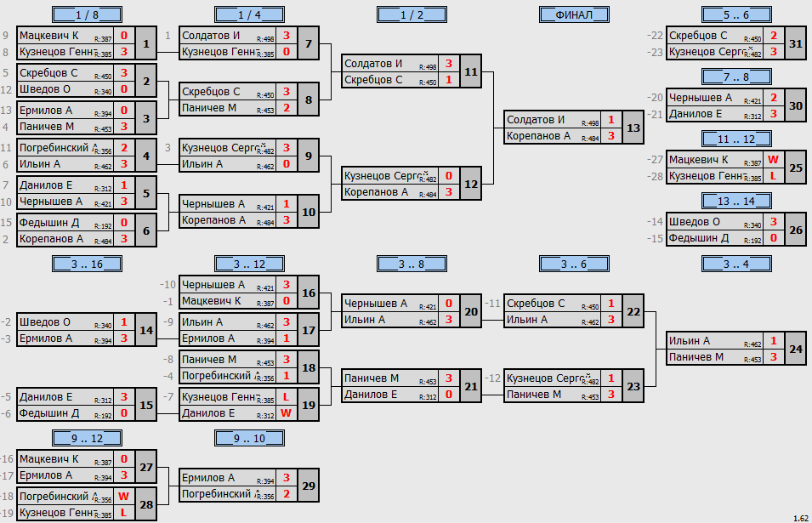Select match number 19 box

(309, 405)
